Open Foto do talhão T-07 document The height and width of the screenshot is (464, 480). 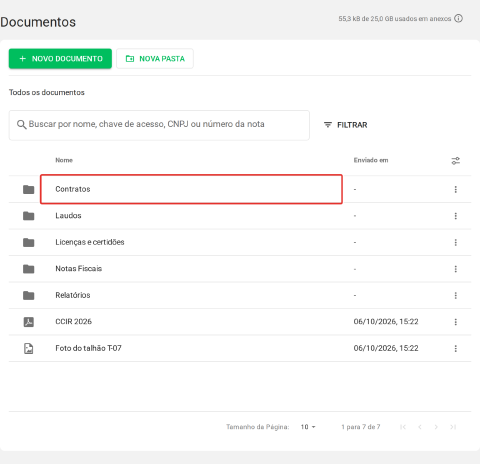tap(88, 348)
